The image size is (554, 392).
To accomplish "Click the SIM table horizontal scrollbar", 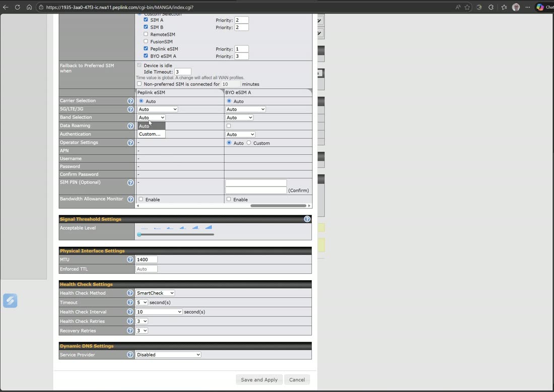I will coord(279,206).
